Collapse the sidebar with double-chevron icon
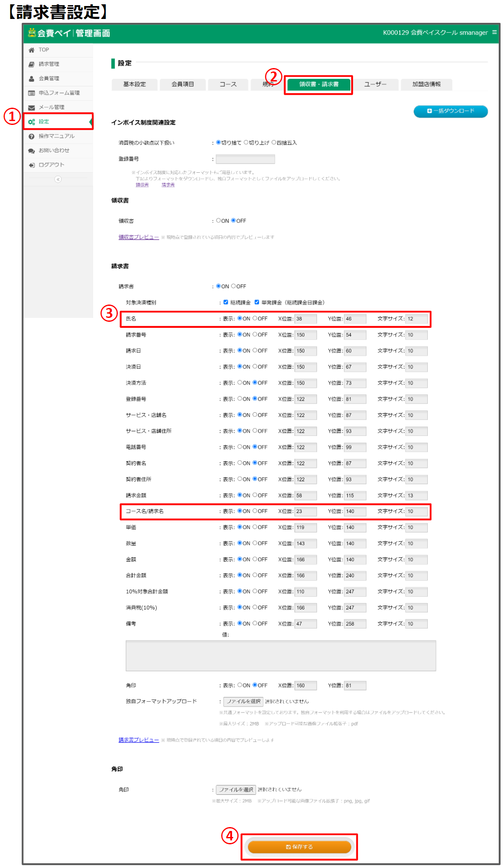 (58, 179)
